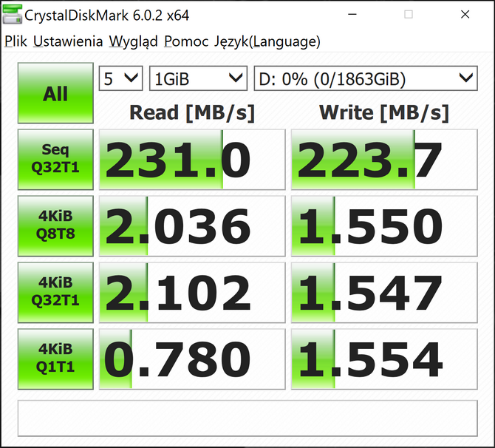This screenshot has width=495, height=448.
Task: Click the 4KiB Q8T8 read value 2.036
Action: click(192, 226)
